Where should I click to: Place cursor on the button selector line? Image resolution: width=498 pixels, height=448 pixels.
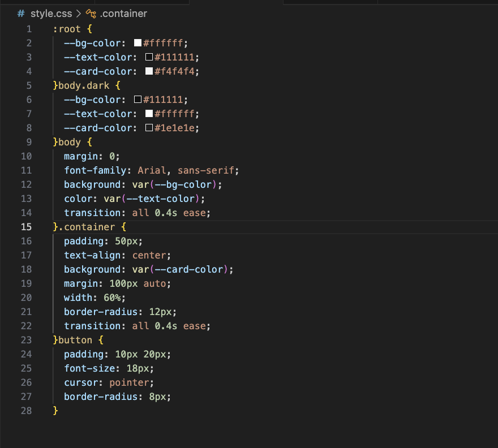[x=75, y=340]
